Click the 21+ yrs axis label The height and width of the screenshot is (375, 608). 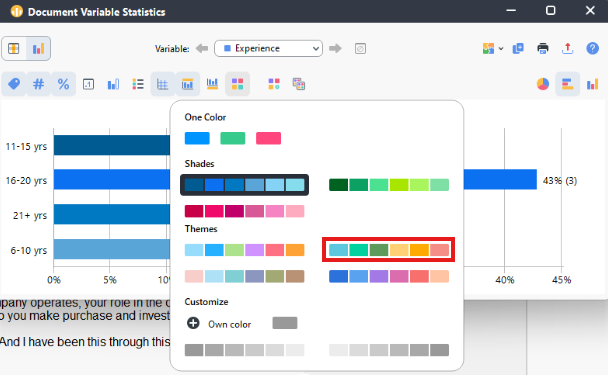point(30,216)
